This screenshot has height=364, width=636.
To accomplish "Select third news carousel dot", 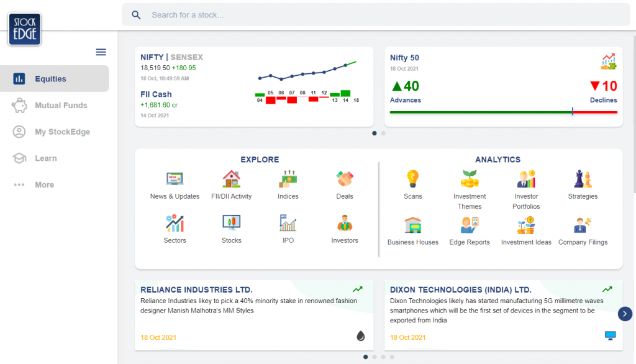I will click(x=383, y=357).
